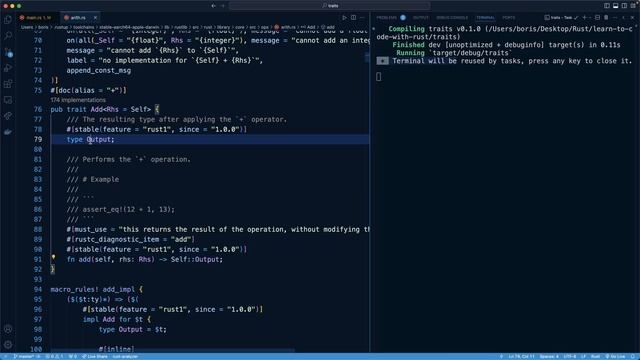Change indentation via Spaces: 4
Screen dimensions: 640x360
point(549,357)
